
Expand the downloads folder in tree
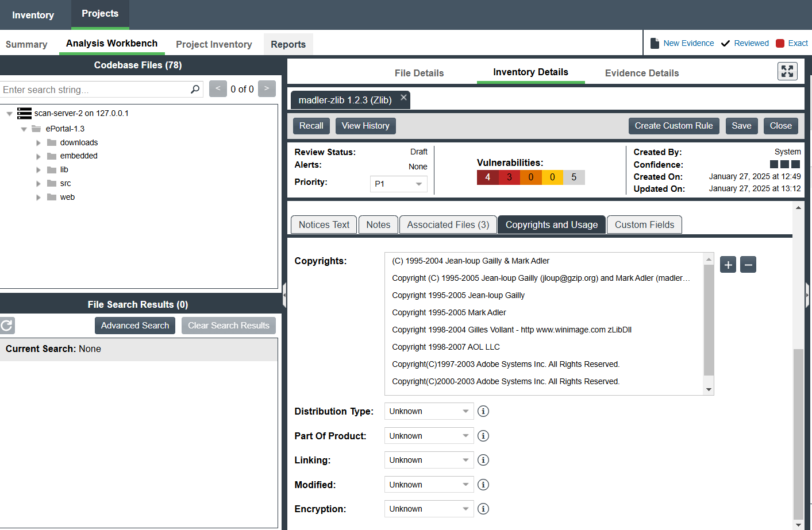(x=39, y=143)
